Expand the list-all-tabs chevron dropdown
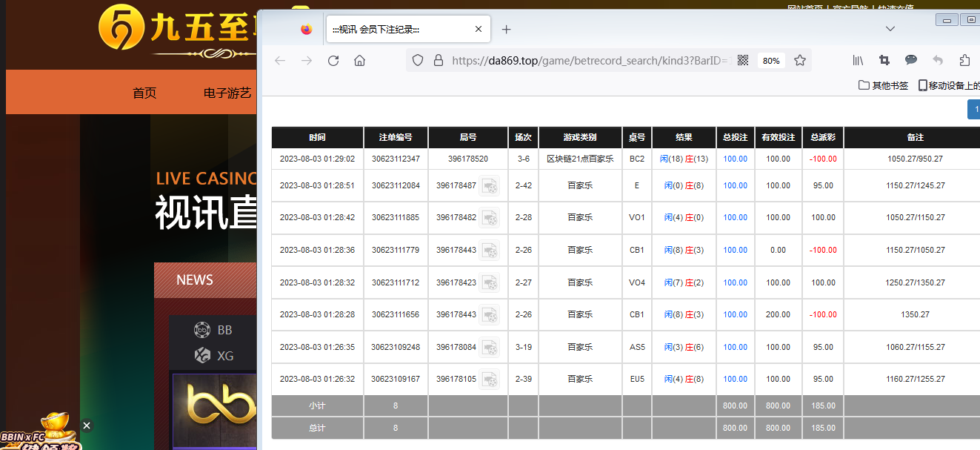The width and height of the screenshot is (980, 450). 890,29
